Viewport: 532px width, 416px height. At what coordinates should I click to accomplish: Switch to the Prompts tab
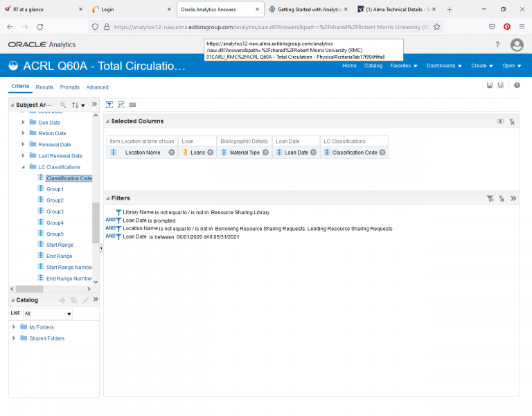pyautogui.click(x=69, y=87)
